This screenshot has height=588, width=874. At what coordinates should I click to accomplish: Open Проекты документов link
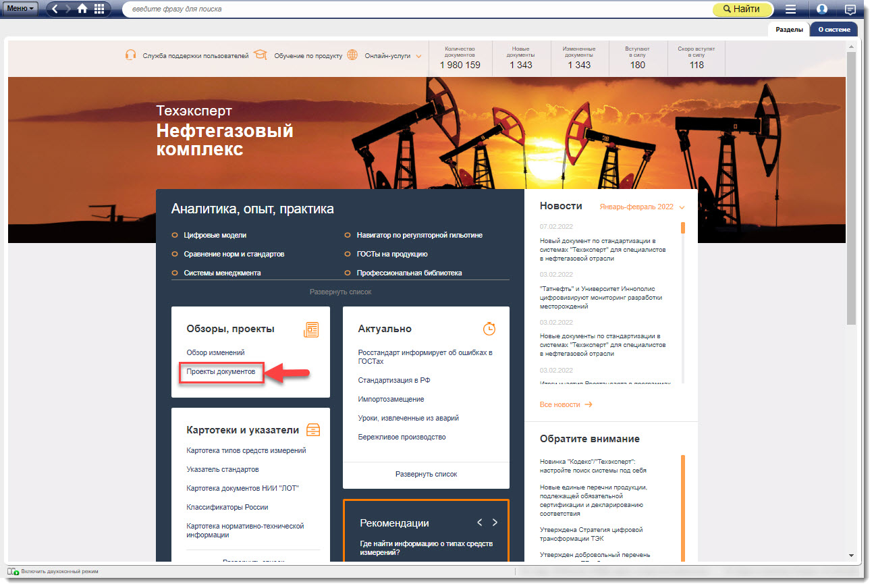221,372
